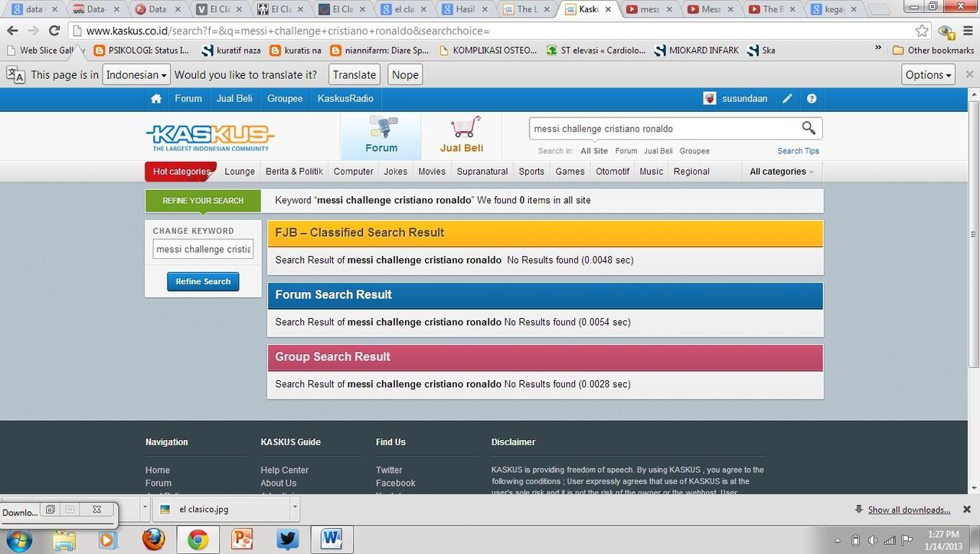Screen dimensions: 980x554
Task: Expand the All categories dropdown
Action: coord(782,172)
